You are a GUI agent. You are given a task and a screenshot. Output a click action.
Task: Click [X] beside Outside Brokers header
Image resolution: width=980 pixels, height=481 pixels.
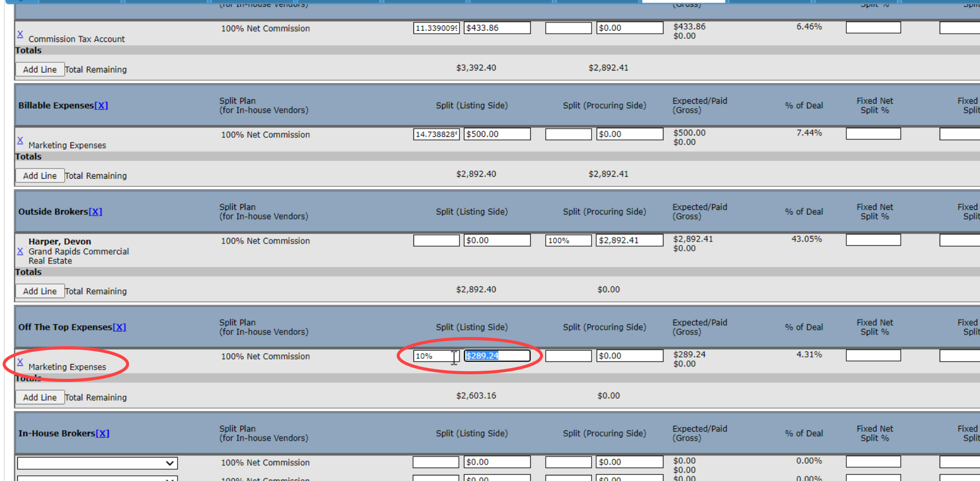point(95,212)
